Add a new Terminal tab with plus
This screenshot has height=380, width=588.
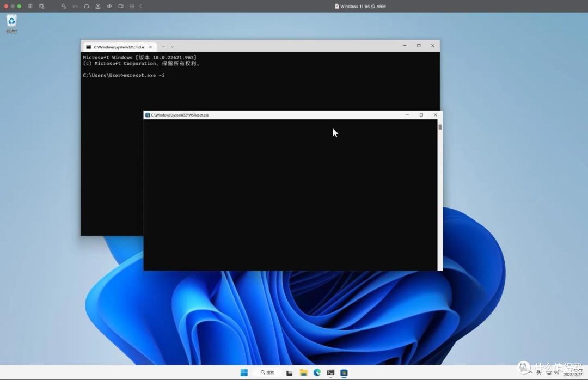pyautogui.click(x=163, y=47)
